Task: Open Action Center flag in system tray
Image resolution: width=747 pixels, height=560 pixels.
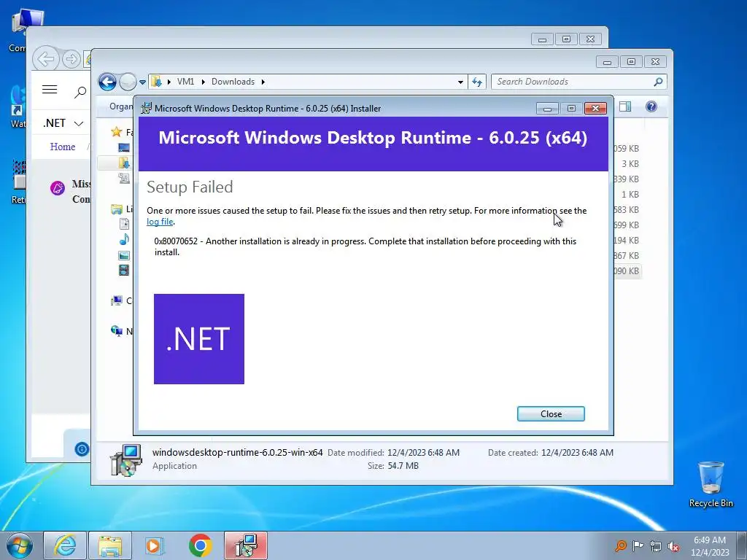Action: coord(638,545)
